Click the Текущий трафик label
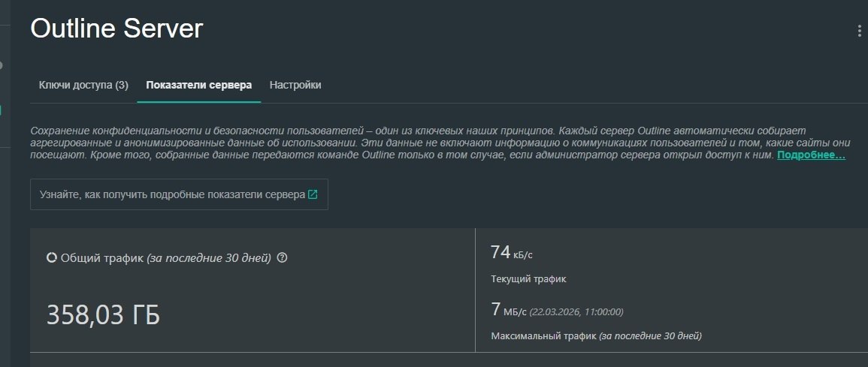The width and height of the screenshot is (868, 367). point(528,279)
